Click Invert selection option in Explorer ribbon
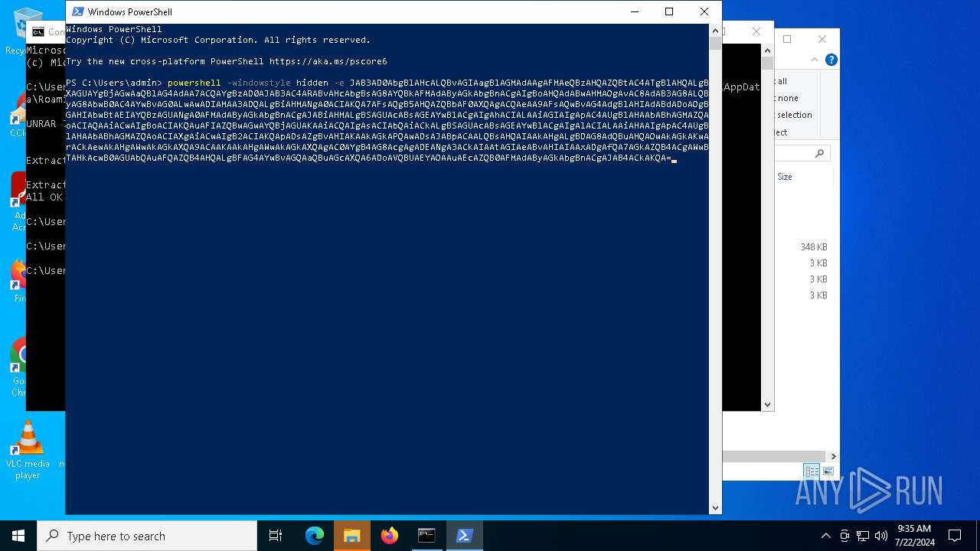 click(794, 115)
